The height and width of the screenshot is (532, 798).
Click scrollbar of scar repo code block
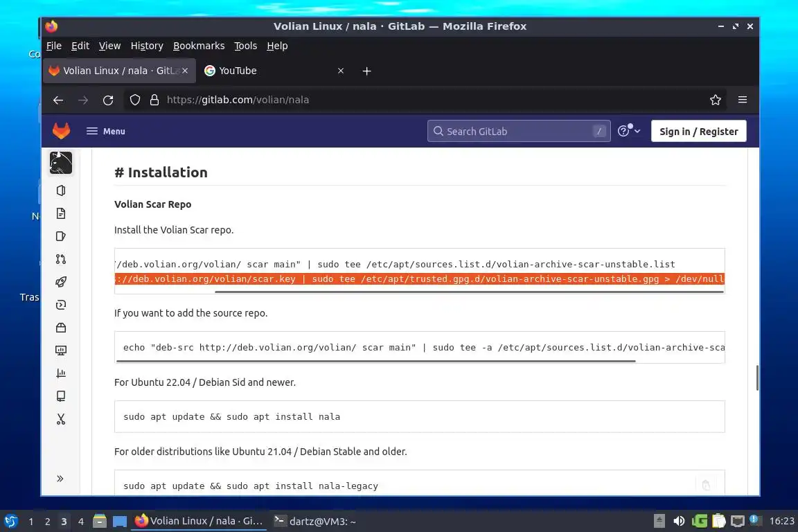pos(469,292)
